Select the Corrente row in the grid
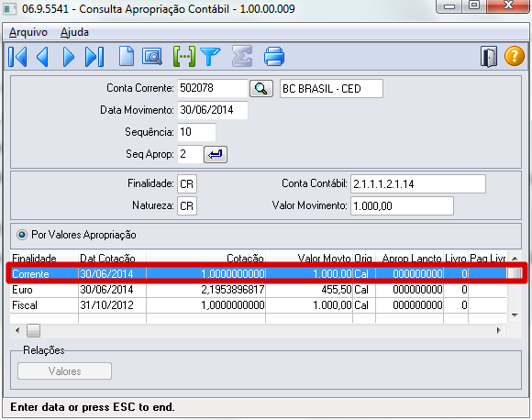Screen dimensions: 532x420 click(259, 273)
